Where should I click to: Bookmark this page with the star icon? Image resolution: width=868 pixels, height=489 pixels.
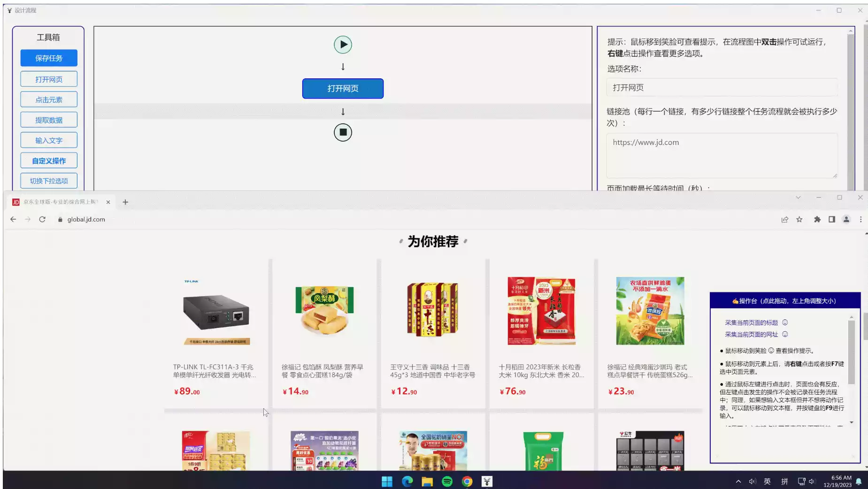click(x=799, y=219)
